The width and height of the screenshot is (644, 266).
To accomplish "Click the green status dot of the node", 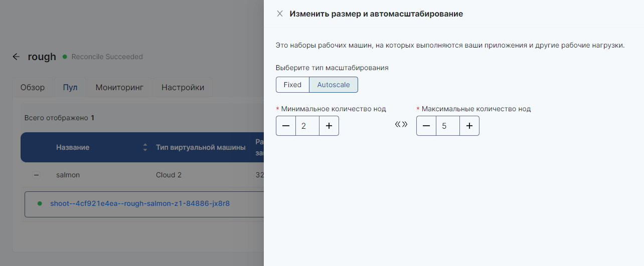I will (40, 203).
